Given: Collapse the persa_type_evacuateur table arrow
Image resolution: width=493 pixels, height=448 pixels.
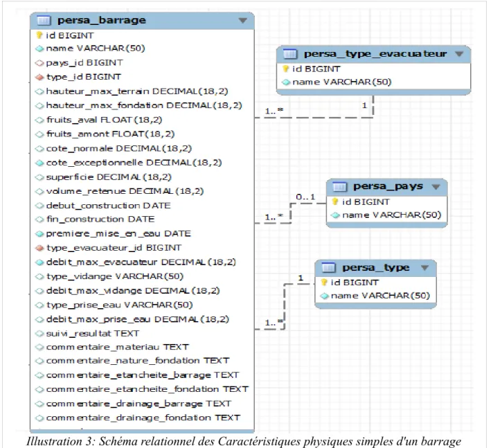Looking at the screenshot, I should pos(459,54).
